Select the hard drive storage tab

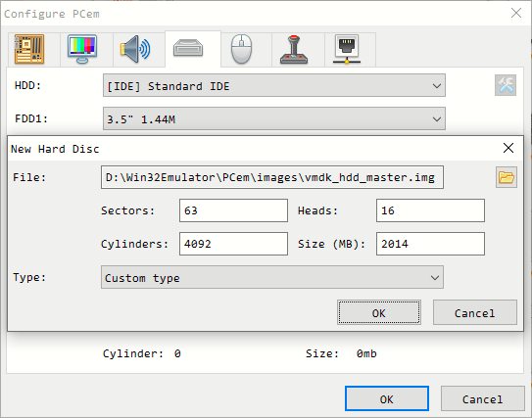coord(188,49)
